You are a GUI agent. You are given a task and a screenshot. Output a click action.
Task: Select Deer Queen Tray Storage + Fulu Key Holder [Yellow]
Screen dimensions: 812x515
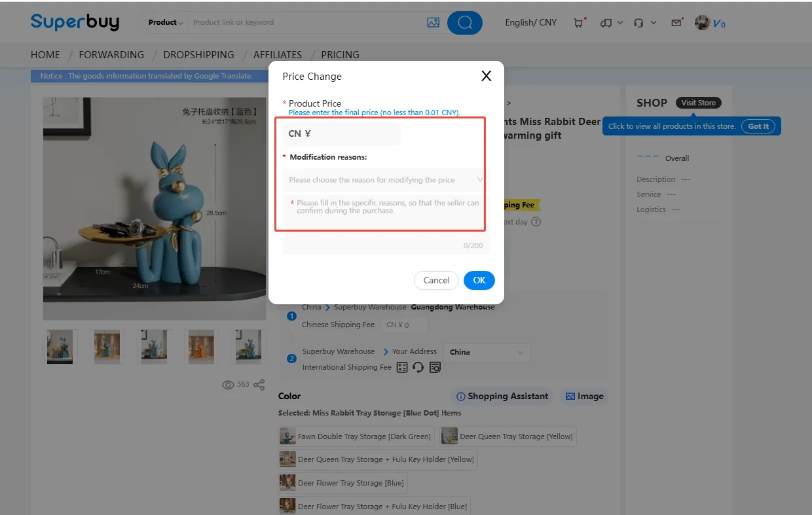[378, 459]
